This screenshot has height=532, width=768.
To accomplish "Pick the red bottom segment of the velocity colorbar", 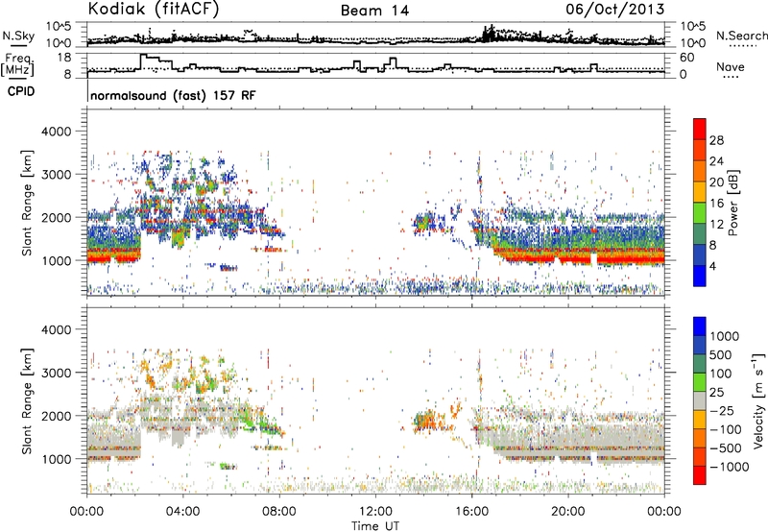I will 700,475.
